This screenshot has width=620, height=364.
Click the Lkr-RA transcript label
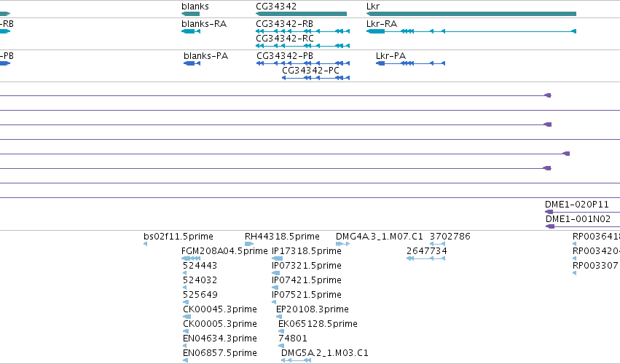point(382,24)
